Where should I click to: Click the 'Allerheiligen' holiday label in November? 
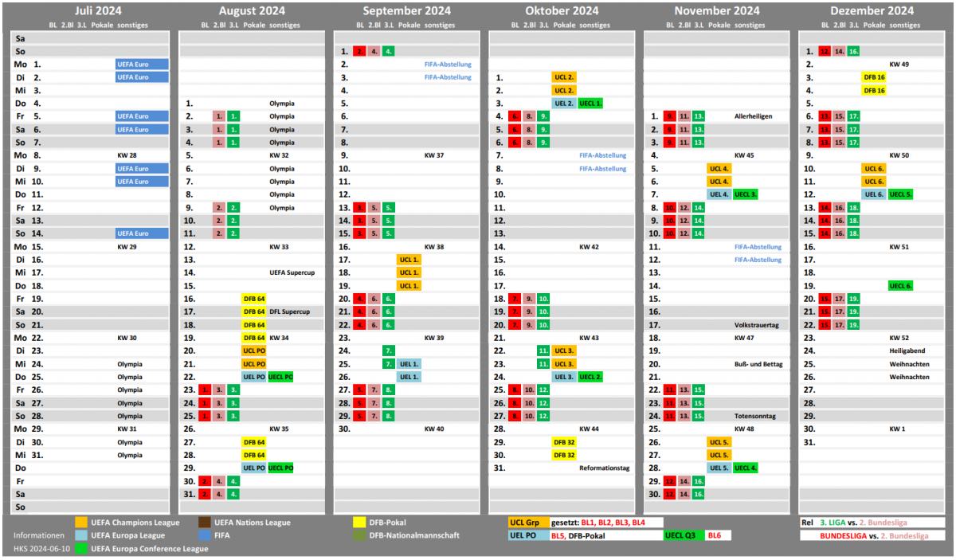pyautogui.click(x=754, y=116)
